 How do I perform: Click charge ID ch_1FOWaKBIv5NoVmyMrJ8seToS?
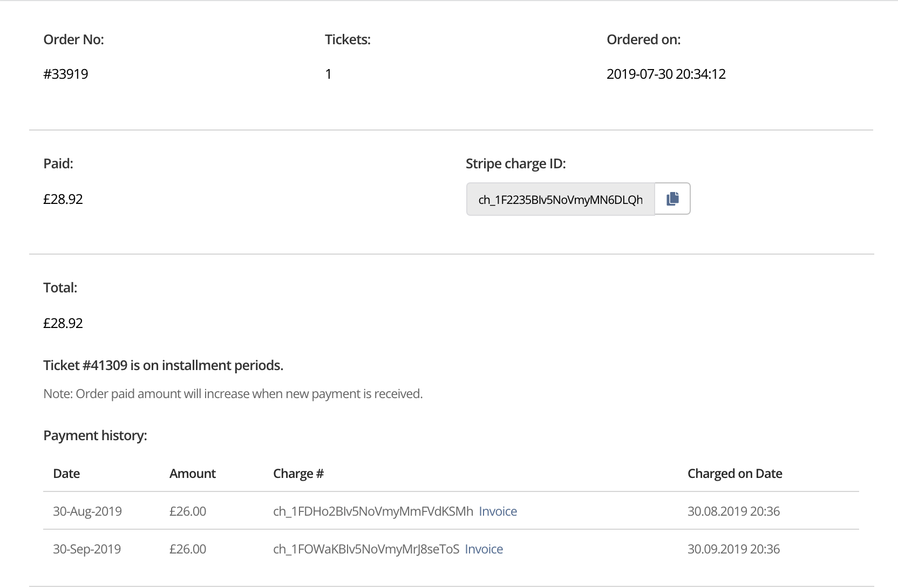[x=366, y=549]
